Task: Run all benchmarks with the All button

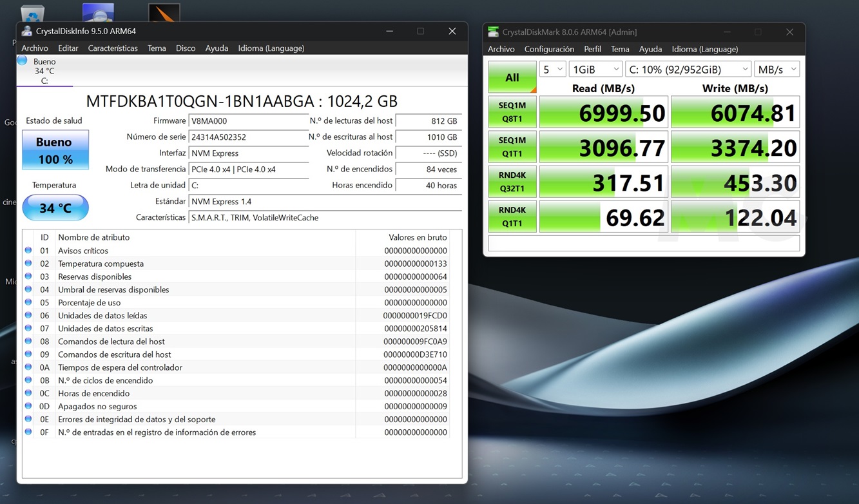Action: [512, 77]
